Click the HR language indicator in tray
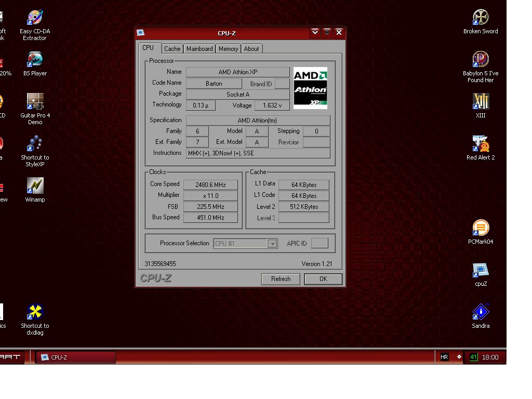This screenshot has height=399, width=532. click(x=444, y=357)
